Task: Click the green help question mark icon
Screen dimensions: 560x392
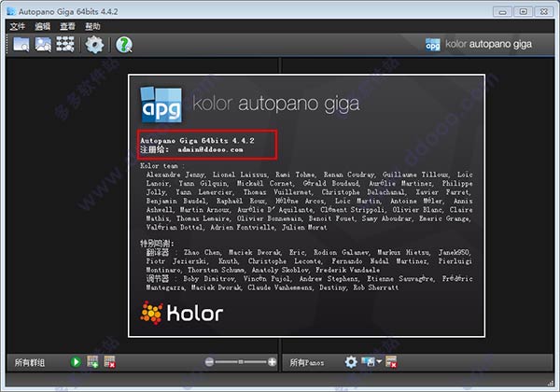Action: pyautogui.click(x=124, y=45)
